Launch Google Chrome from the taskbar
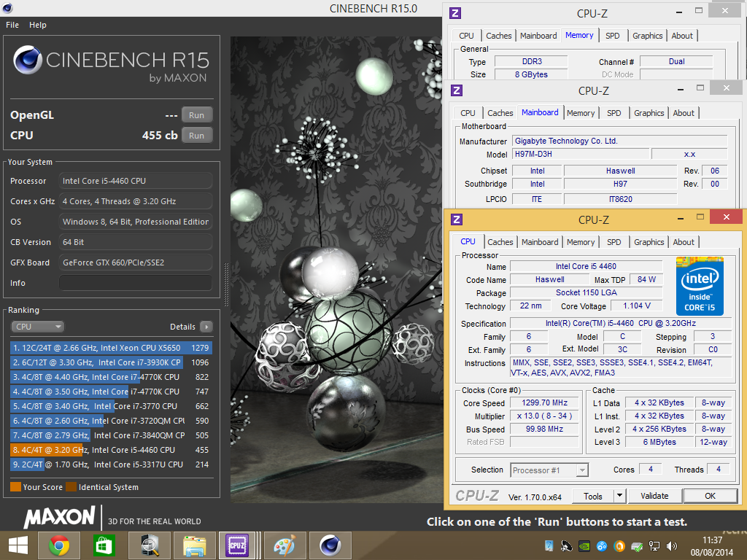Viewport: 747px width, 560px height. [x=59, y=545]
